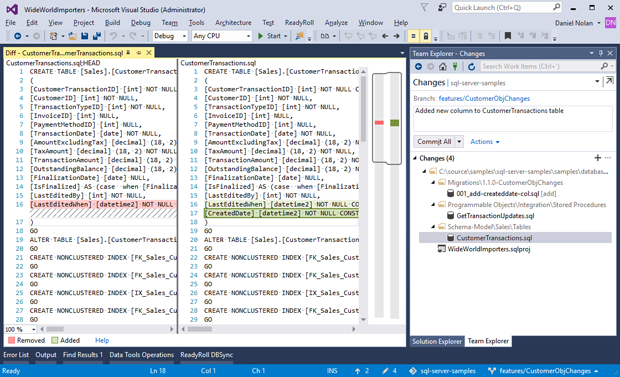Click Navigate Backward arrow in main toolbar
620x377 pixels.
[17, 36]
